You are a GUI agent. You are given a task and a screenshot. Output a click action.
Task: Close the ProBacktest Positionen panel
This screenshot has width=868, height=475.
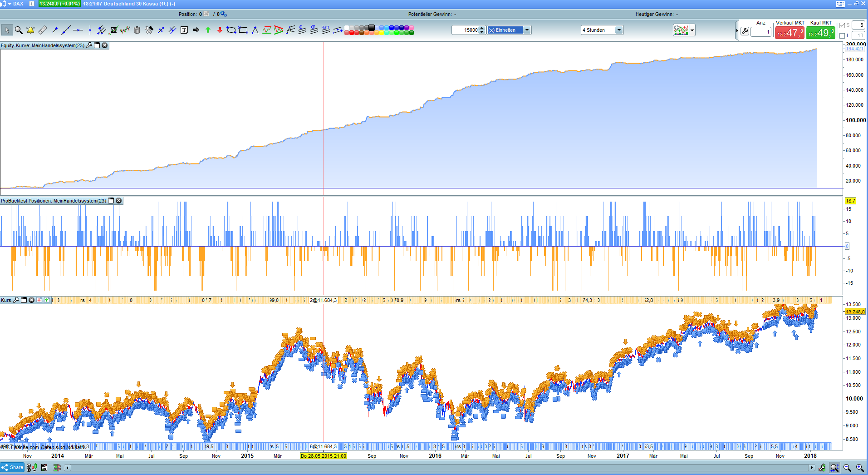point(119,201)
